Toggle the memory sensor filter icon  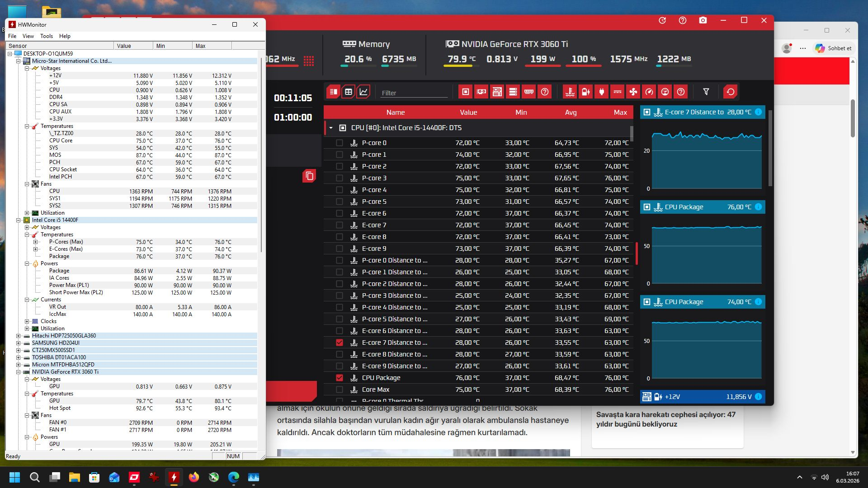tap(528, 92)
